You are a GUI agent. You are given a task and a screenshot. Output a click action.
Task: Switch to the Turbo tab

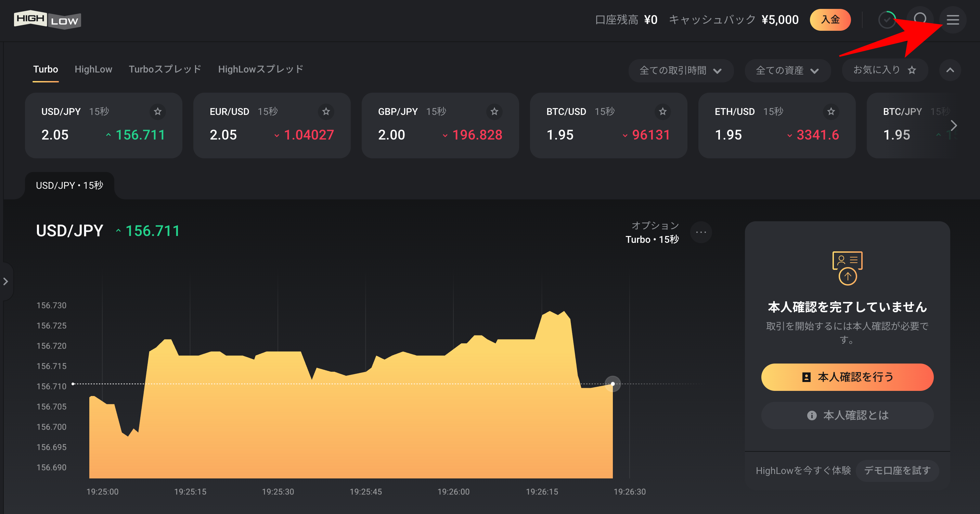46,69
